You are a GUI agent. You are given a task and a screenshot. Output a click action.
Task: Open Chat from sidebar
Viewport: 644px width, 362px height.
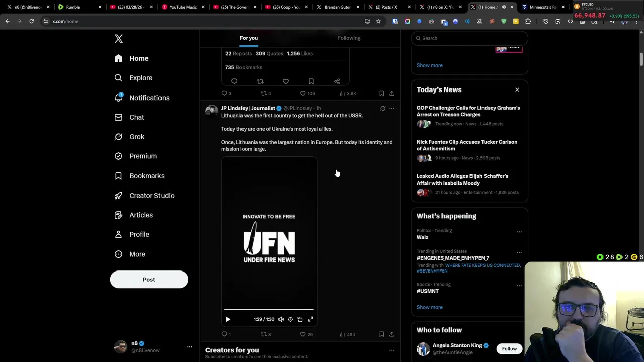pos(129,117)
